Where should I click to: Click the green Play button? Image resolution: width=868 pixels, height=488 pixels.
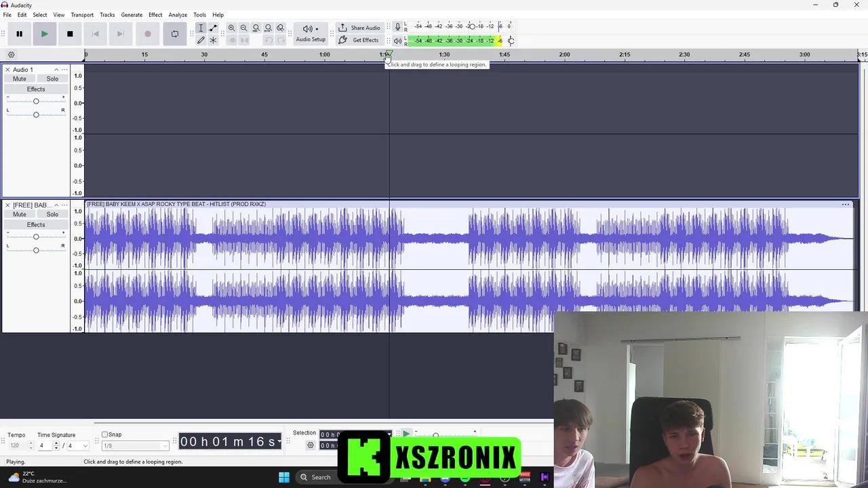coord(44,34)
